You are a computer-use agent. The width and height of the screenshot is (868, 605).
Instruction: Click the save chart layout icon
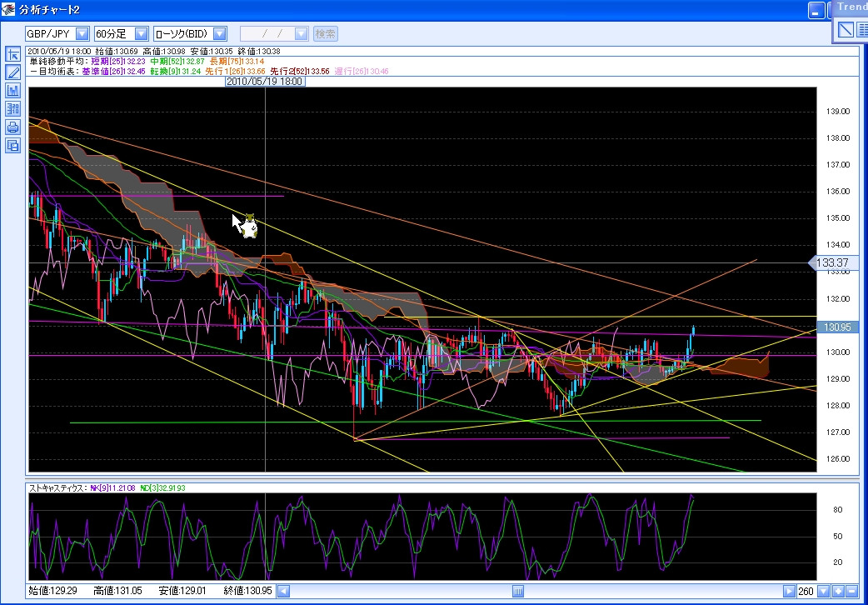[12, 145]
